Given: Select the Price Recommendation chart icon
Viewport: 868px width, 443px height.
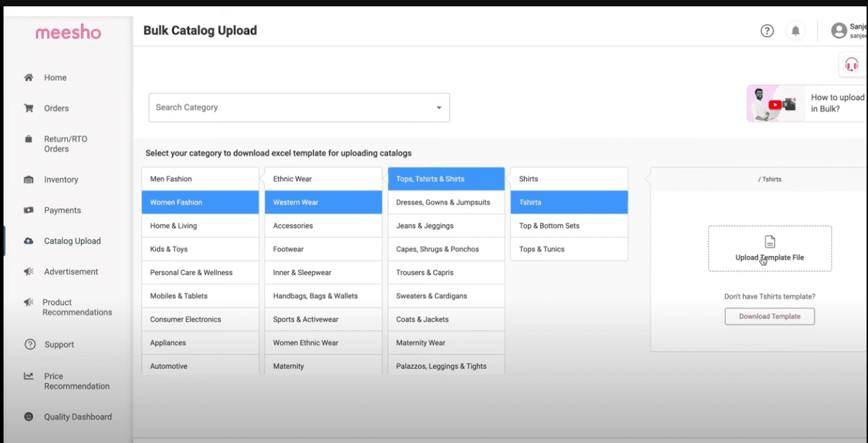Looking at the screenshot, I should [x=27, y=376].
